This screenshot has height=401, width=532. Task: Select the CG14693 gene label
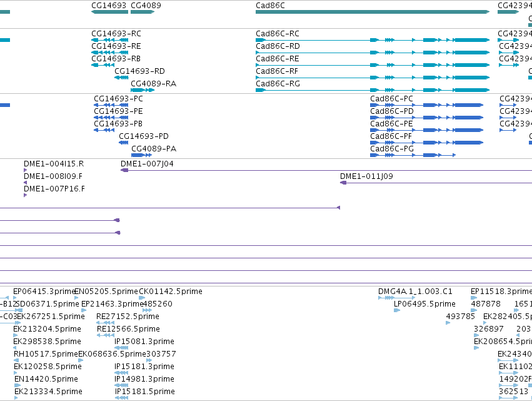click(x=109, y=6)
